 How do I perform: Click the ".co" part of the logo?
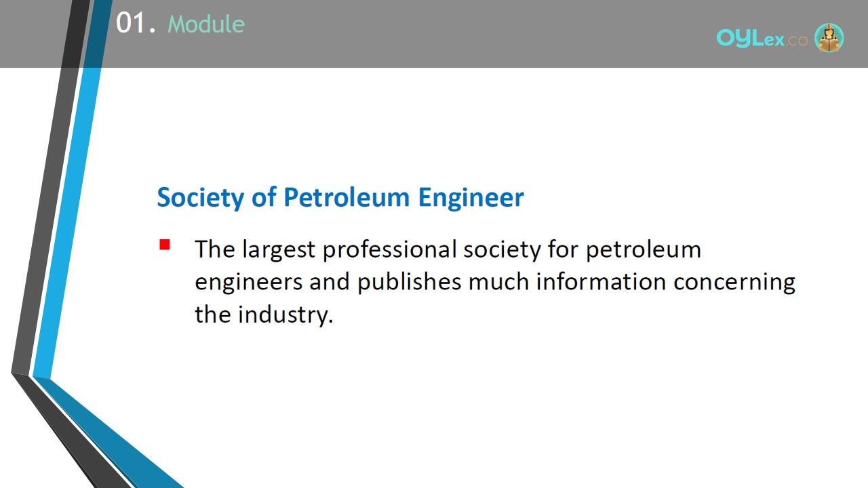[x=797, y=41]
